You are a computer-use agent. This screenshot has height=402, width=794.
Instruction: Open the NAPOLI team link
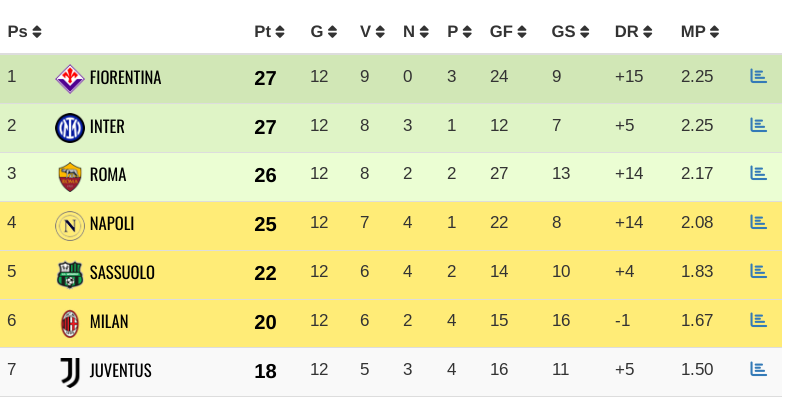click(112, 224)
